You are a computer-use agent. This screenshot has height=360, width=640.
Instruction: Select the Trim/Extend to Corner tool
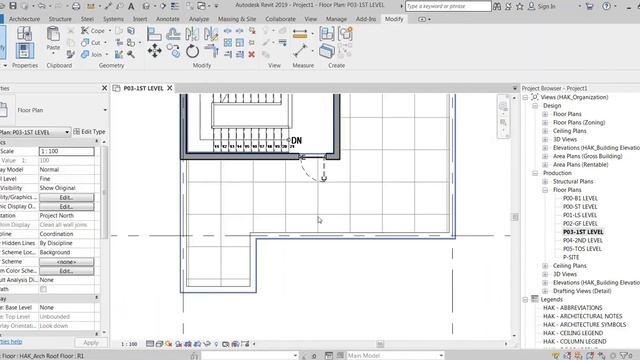point(211,51)
